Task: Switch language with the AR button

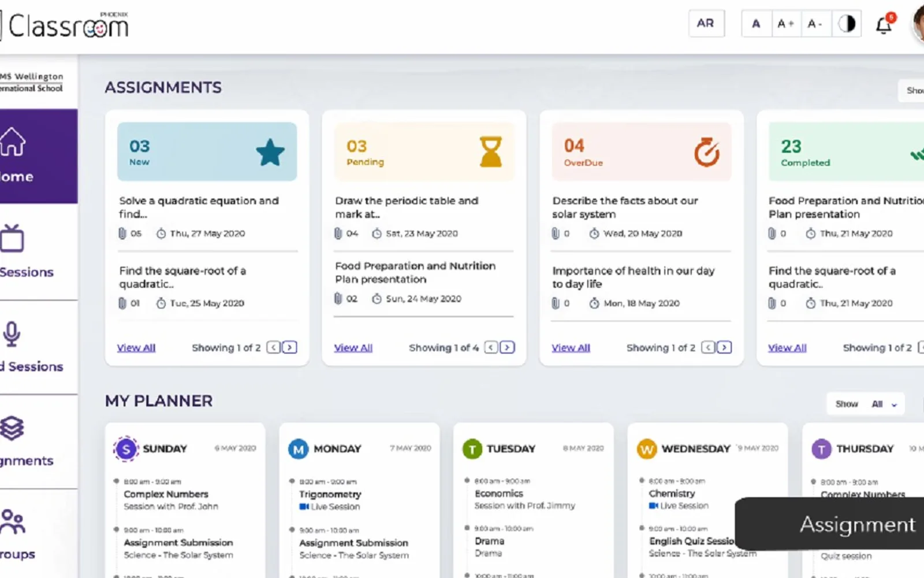Action: click(x=706, y=24)
